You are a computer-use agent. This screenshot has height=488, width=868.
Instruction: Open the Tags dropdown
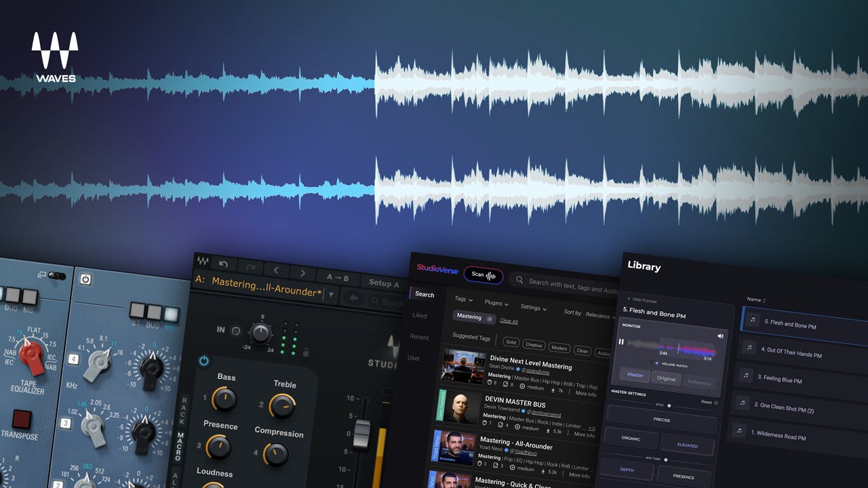pyautogui.click(x=464, y=300)
